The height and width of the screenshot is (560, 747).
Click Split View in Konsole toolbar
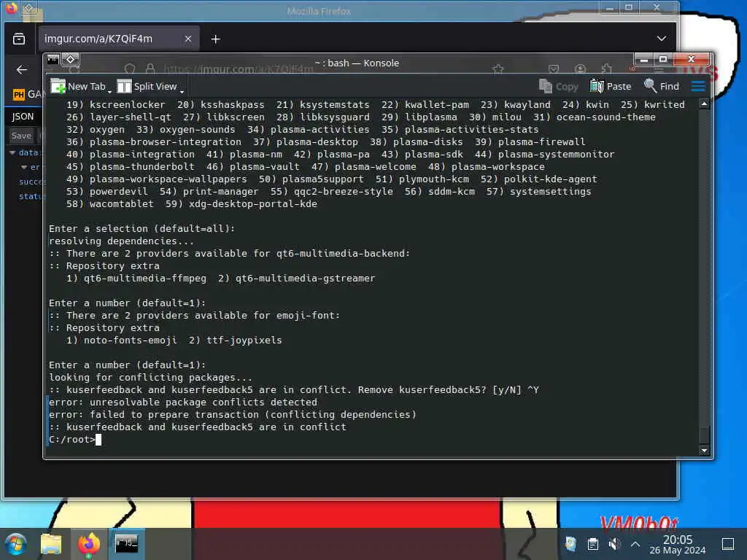tap(147, 86)
